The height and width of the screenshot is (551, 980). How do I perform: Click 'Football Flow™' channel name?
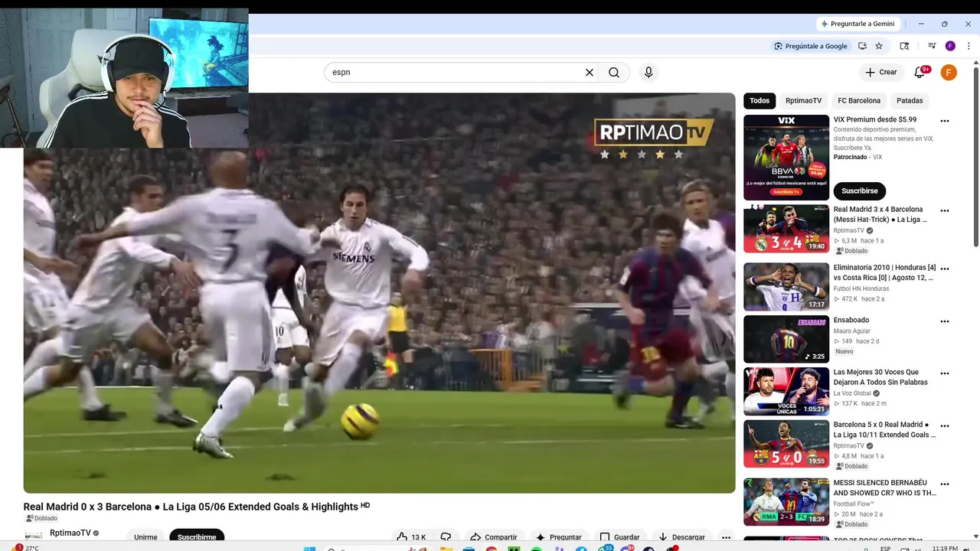tap(854, 504)
